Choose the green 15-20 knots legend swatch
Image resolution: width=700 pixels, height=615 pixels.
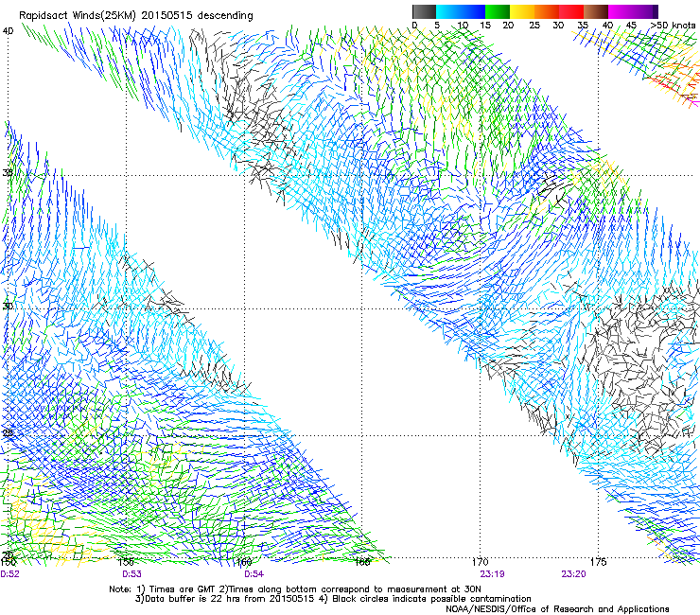(498, 11)
